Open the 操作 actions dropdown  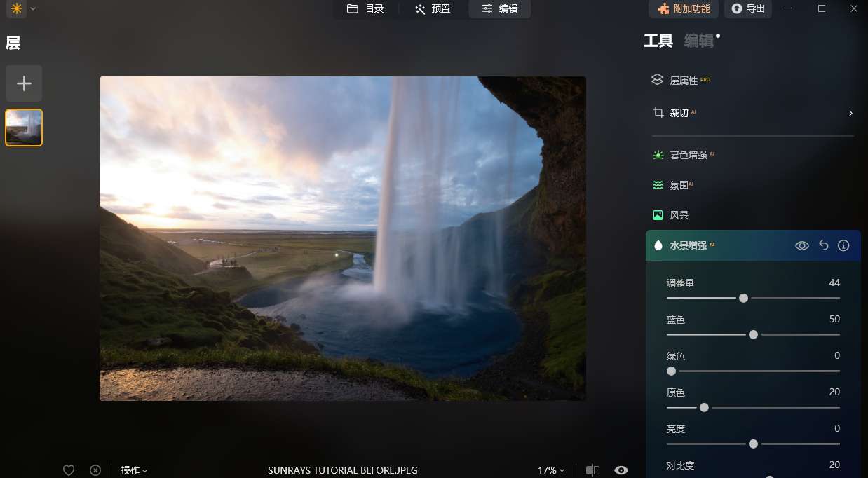click(x=134, y=470)
